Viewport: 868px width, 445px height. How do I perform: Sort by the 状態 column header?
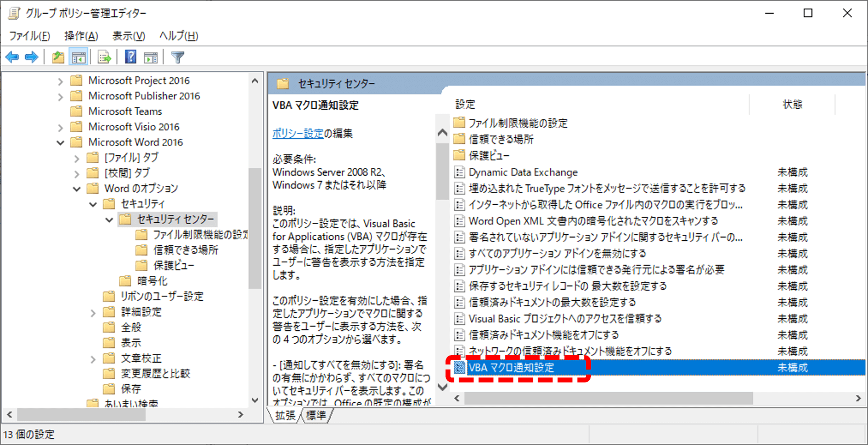click(x=792, y=104)
